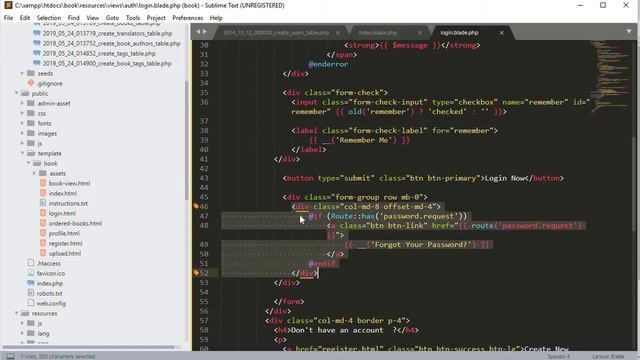Image resolution: width=640 pixels, height=360 pixels.
Task: Expand the admin-asset folder
Action: (x=22, y=103)
